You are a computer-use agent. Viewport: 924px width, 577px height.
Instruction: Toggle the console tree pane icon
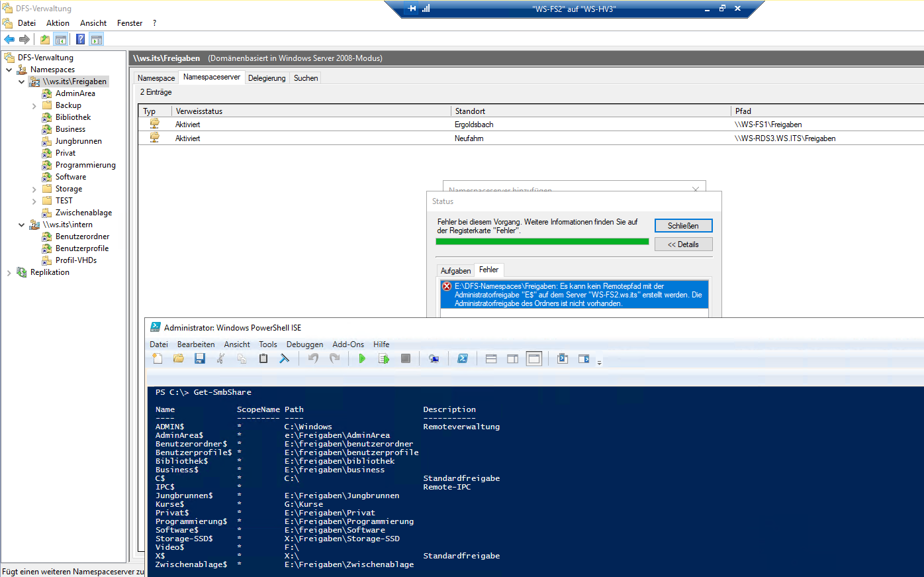coord(61,40)
